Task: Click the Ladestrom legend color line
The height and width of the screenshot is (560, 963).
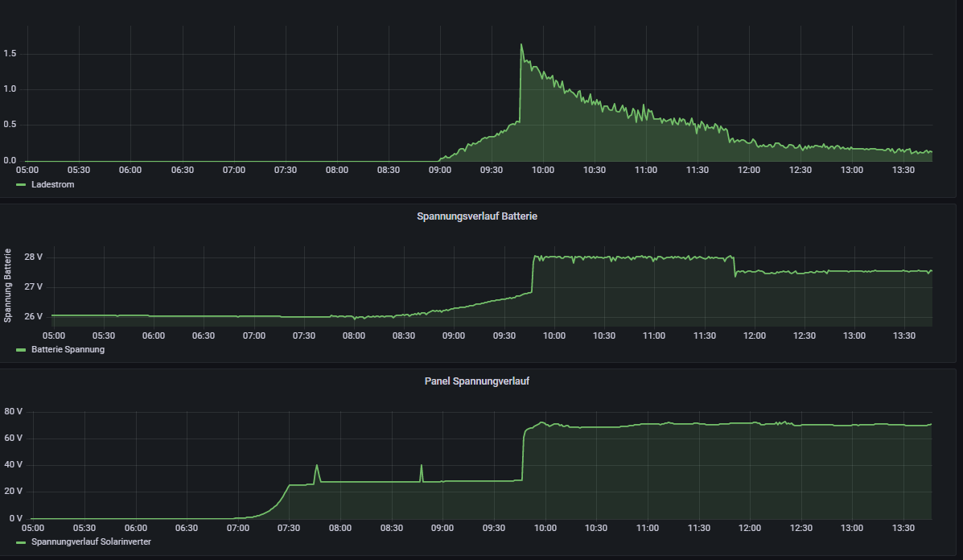Action: 21,185
